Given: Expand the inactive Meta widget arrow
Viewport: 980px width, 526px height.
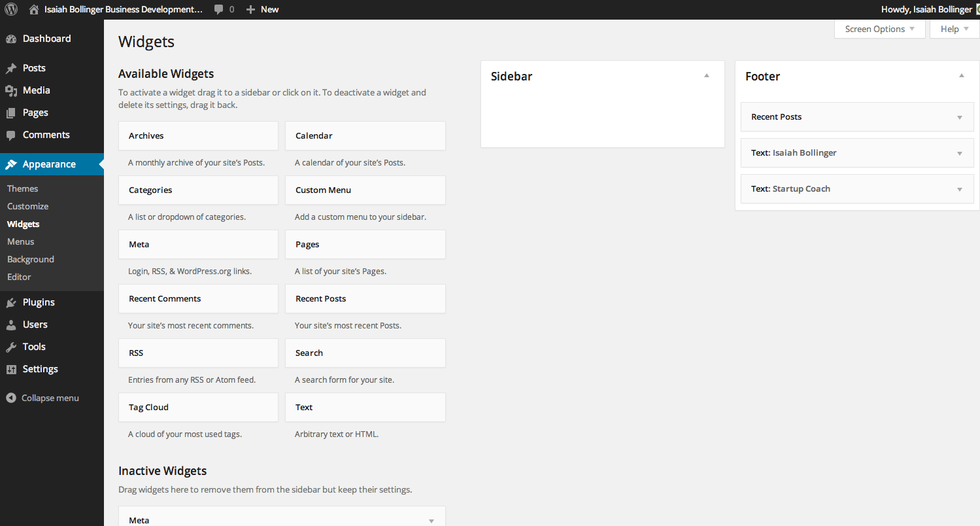Looking at the screenshot, I should [431, 521].
